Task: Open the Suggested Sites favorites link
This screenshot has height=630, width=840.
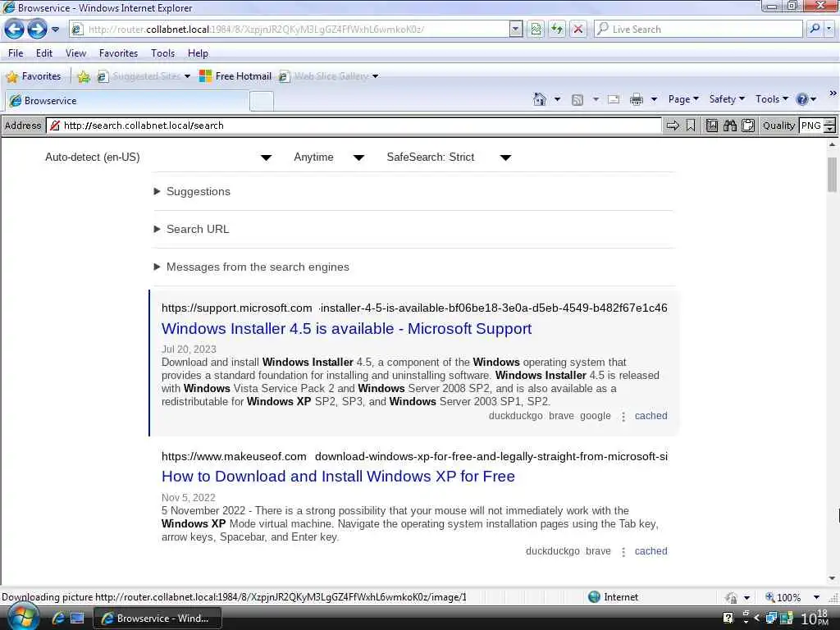Action: (143, 76)
